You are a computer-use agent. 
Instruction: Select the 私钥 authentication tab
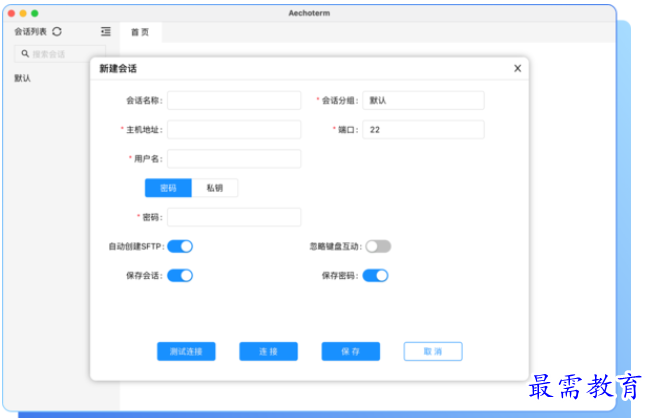(x=215, y=188)
